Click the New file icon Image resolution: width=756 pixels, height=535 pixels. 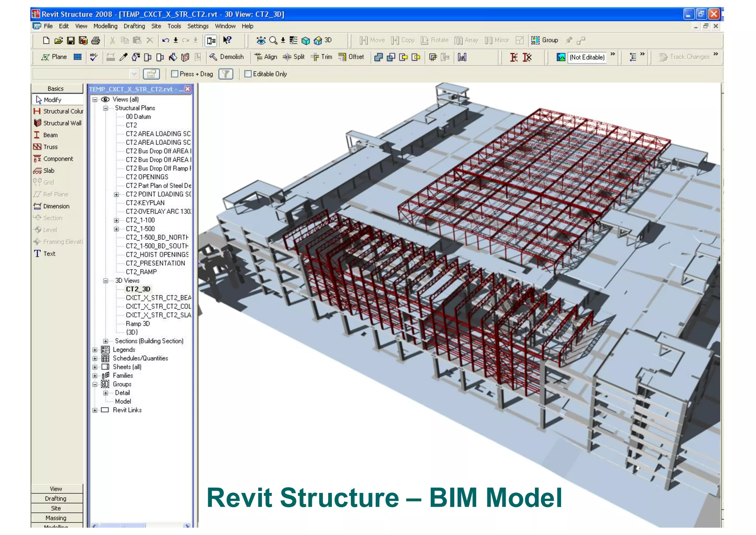pyautogui.click(x=46, y=40)
